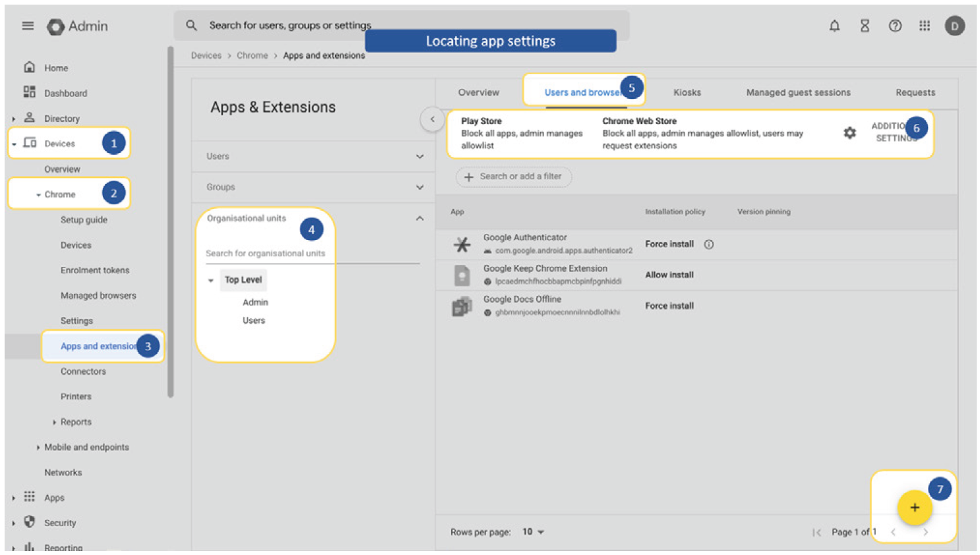Click info icon beside Authenticator Force install
This screenshot has height=555, width=980.
(709, 244)
